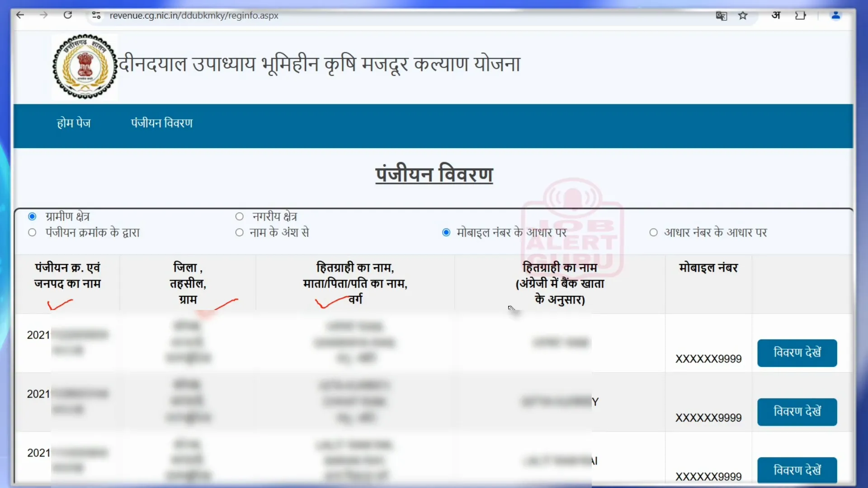Click the Hindi अ extension icon
The image size is (868, 488).
(x=776, y=15)
